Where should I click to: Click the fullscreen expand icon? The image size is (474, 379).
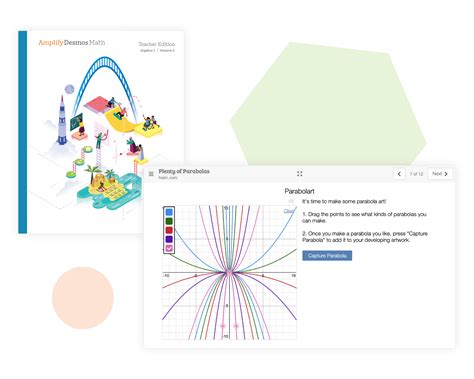click(300, 174)
